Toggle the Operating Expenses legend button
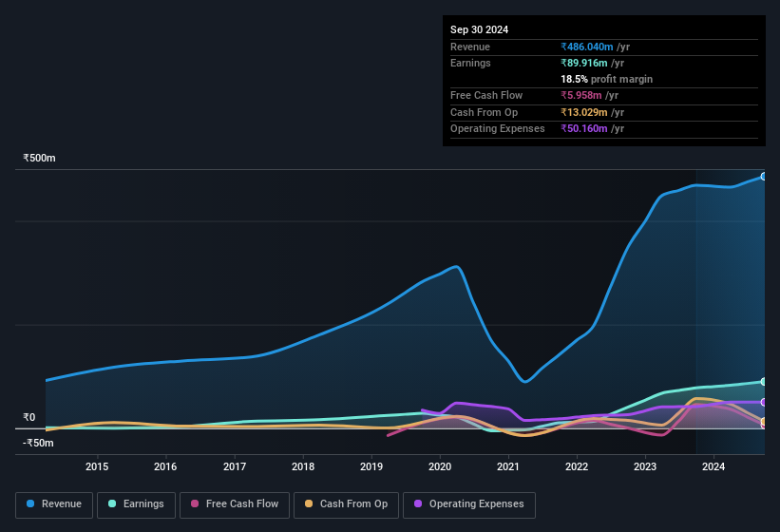Image resolution: width=780 pixels, height=532 pixels. [469, 504]
